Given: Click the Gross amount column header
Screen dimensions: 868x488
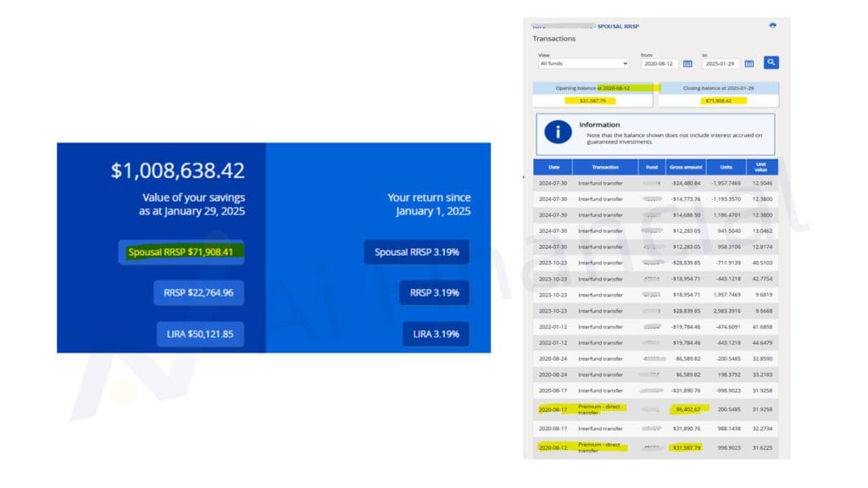Looking at the screenshot, I should pos(687,168).
